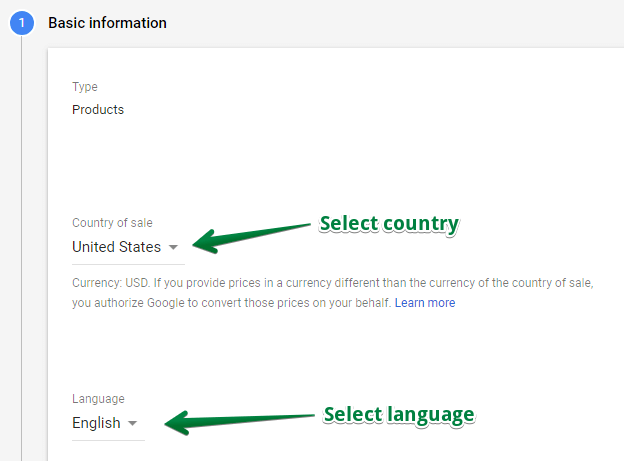Click the green arrow pointing at English

pyautogui.click(x=239, y=421)
